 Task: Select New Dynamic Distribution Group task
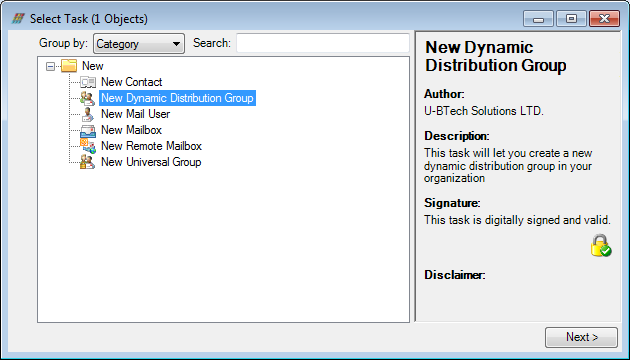tap(177, 98)
